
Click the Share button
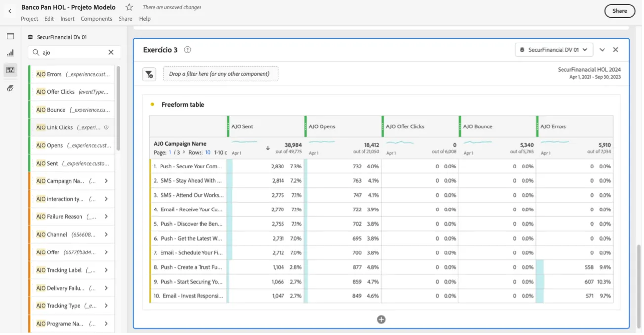pos(620,11)
